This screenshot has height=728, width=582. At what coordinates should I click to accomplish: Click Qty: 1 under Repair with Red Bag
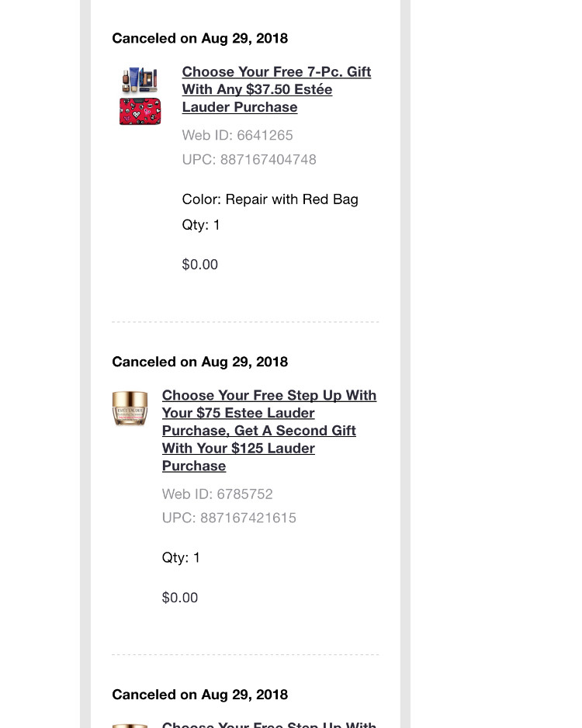point(201,225)
